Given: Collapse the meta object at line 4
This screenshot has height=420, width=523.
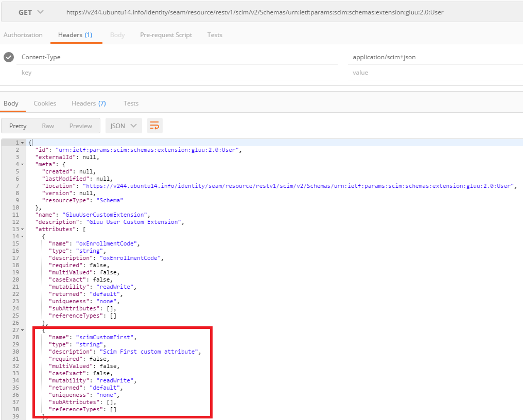Looking at the screenshot, I should click(23, 164).
